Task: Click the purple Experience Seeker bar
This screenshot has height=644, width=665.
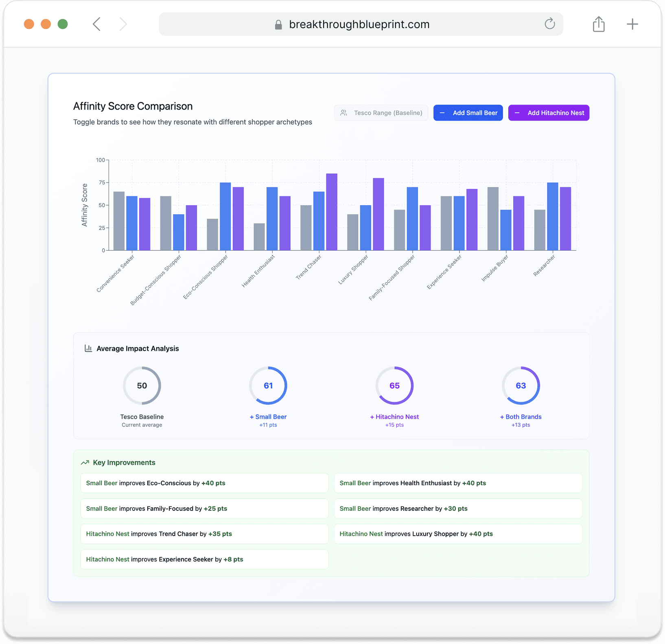Action: (472, 220)
